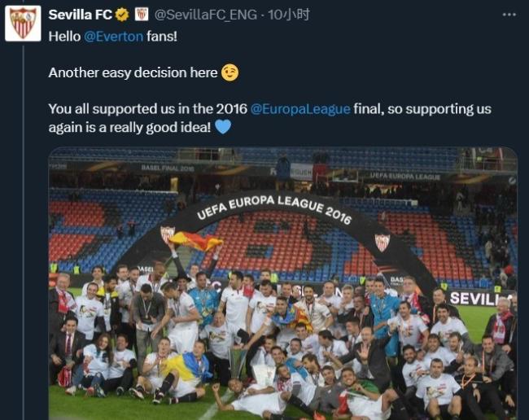Click the winking face emoji
This screenshot has height=420, width=529.
click(x=230, y=72)
